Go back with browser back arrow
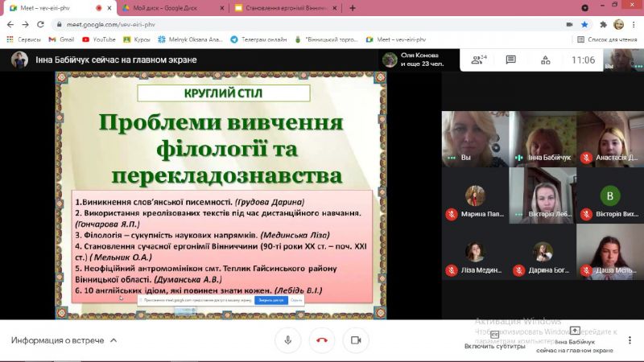This screenshot has height=362, width=644. click(x=10, y=25)
